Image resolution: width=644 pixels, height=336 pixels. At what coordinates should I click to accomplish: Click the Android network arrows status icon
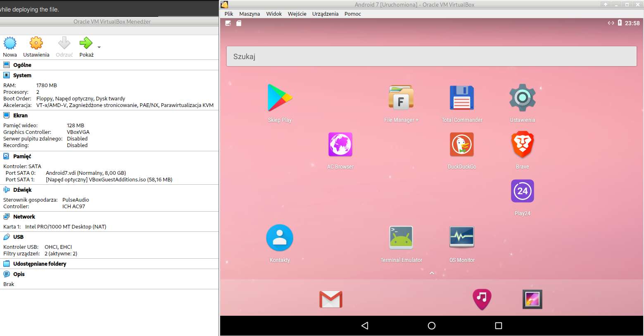click(611, 23)
